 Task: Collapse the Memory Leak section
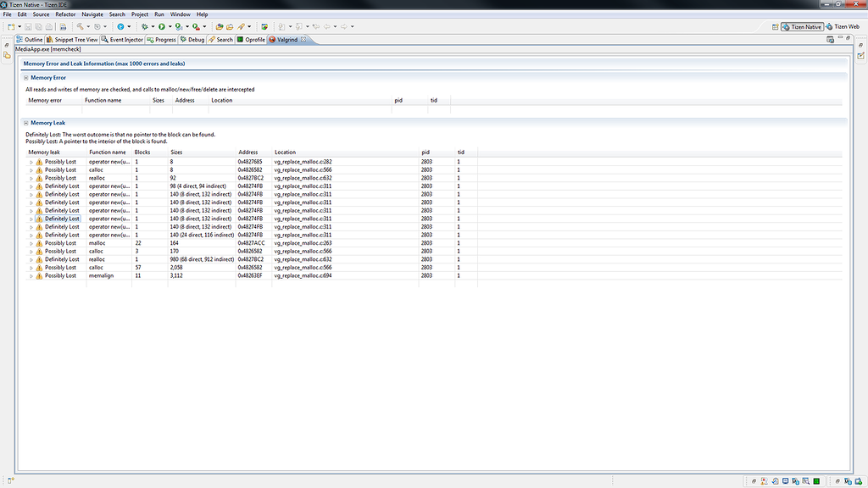click(x=26, y=123)
